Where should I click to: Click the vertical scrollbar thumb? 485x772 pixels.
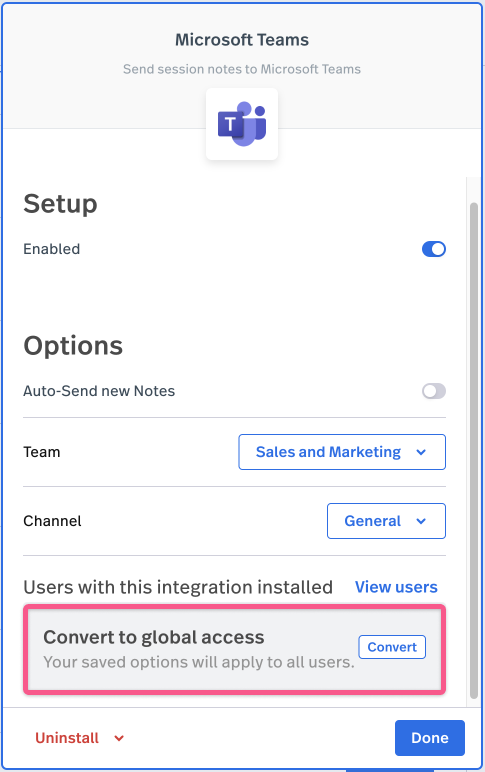(474, 450)
